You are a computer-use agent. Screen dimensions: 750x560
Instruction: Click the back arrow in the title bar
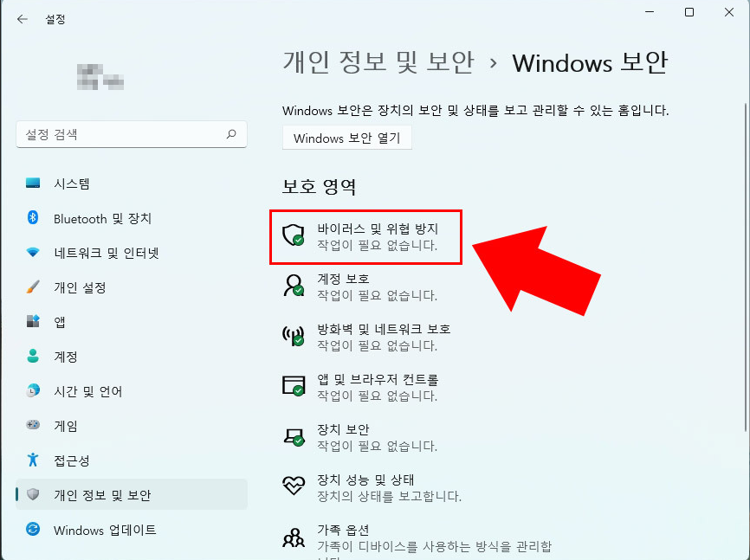pos(22,19)
